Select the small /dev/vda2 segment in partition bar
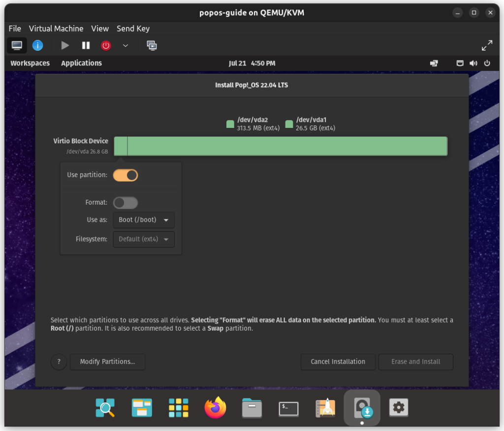Viewport: 504px width, 431px height. (121, 146)
